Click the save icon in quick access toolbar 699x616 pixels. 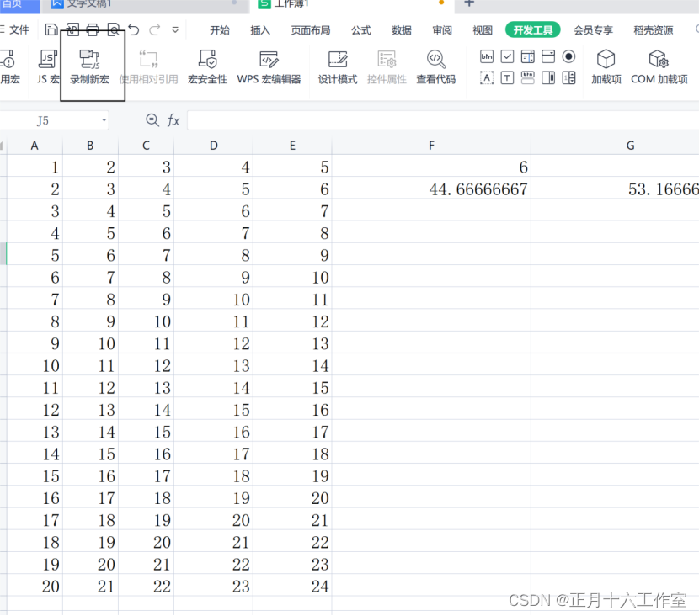pos(51,29)
